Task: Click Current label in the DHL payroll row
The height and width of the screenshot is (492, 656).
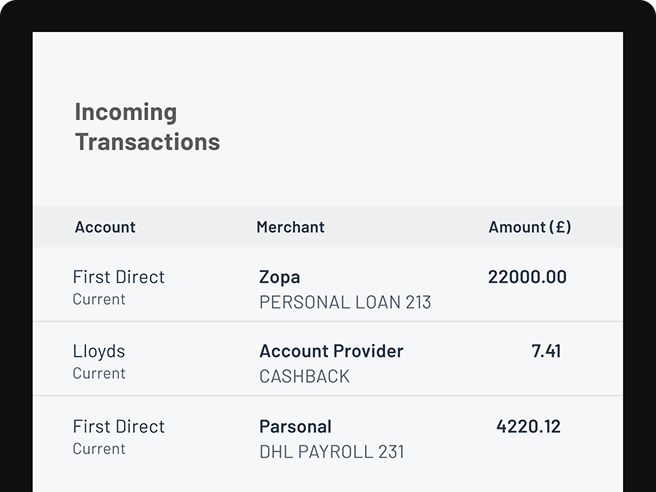Action: tap(99, 448)
